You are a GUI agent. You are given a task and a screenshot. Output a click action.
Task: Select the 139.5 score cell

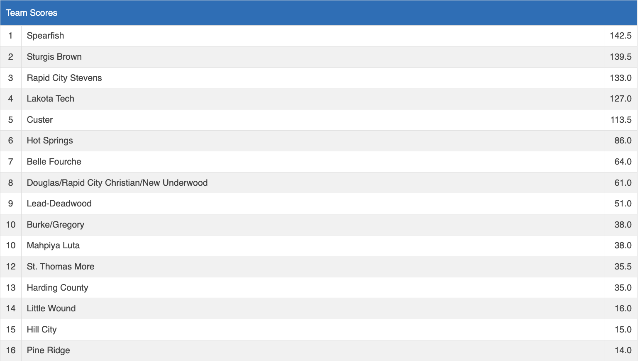620,57
